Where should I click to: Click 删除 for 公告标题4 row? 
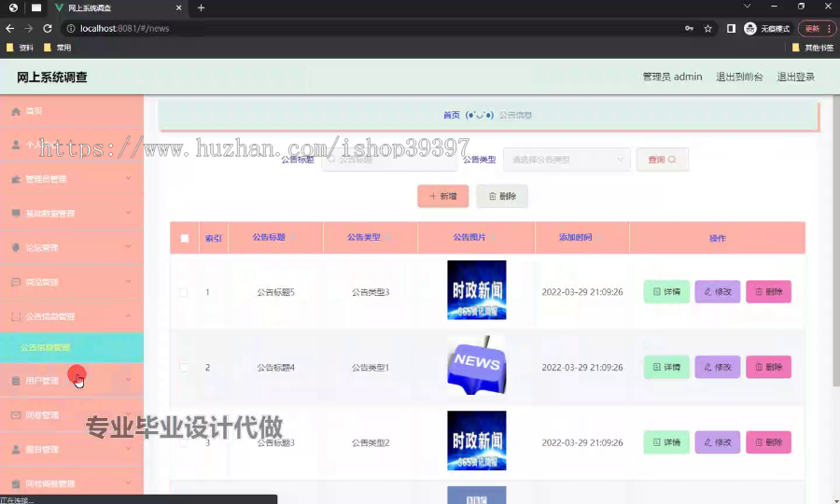pyautogui.click(x=768, y=367)
